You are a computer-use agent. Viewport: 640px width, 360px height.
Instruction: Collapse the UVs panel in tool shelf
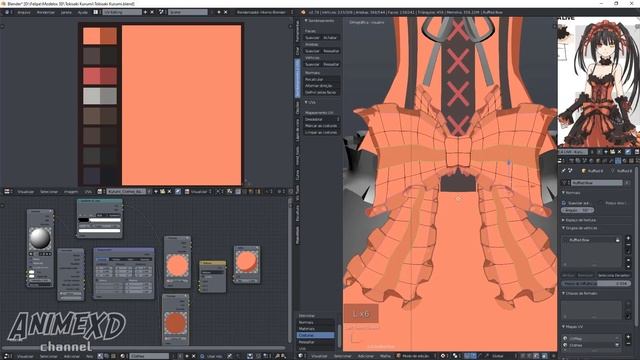311,102
